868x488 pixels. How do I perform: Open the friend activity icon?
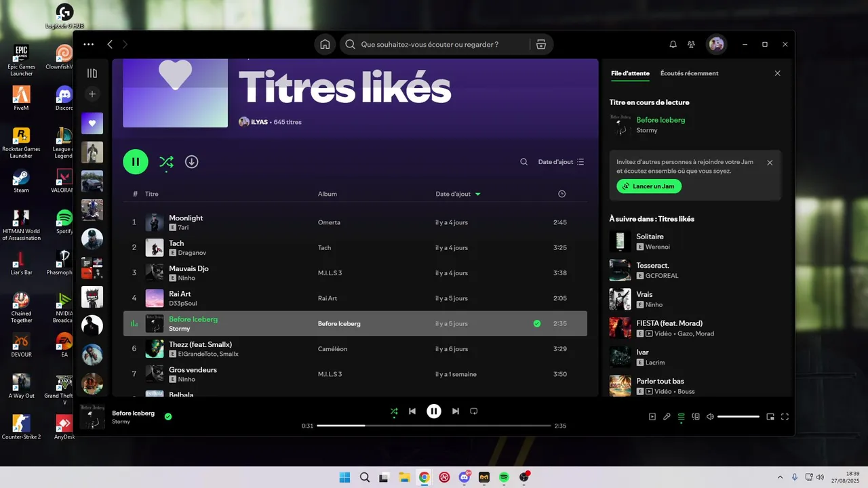click(691, 44)
